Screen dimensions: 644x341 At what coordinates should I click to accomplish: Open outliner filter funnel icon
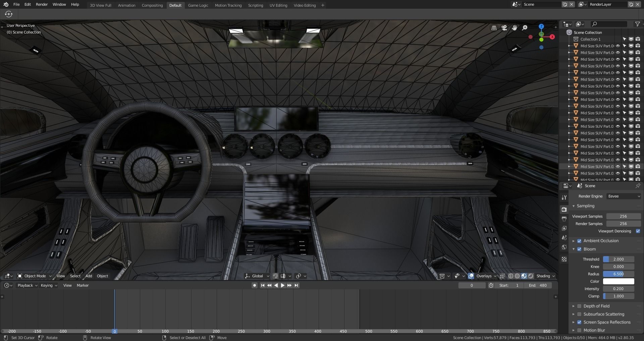coord(637,24)
